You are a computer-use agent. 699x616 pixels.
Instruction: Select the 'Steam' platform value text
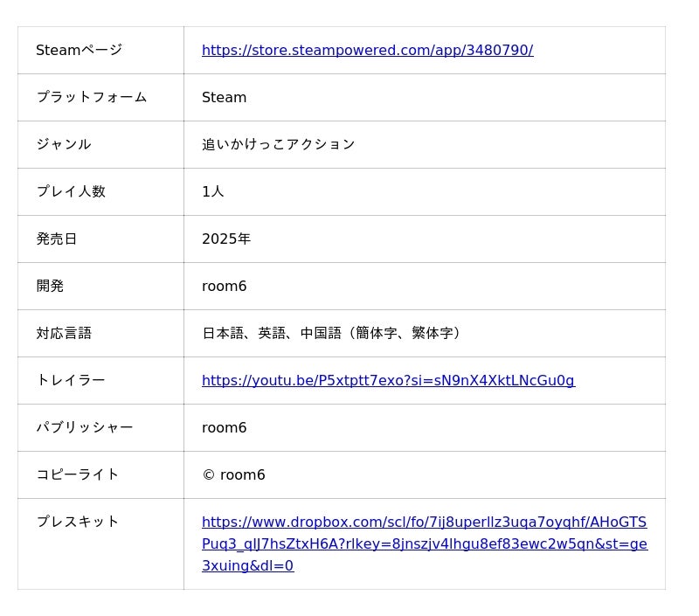(x=224, y=98)
